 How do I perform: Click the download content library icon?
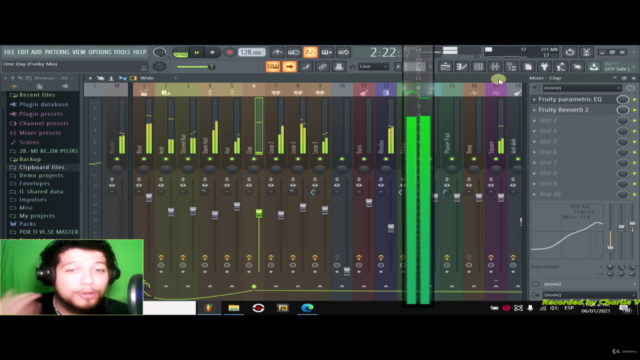pyautogui.click(x=593, y=67)
